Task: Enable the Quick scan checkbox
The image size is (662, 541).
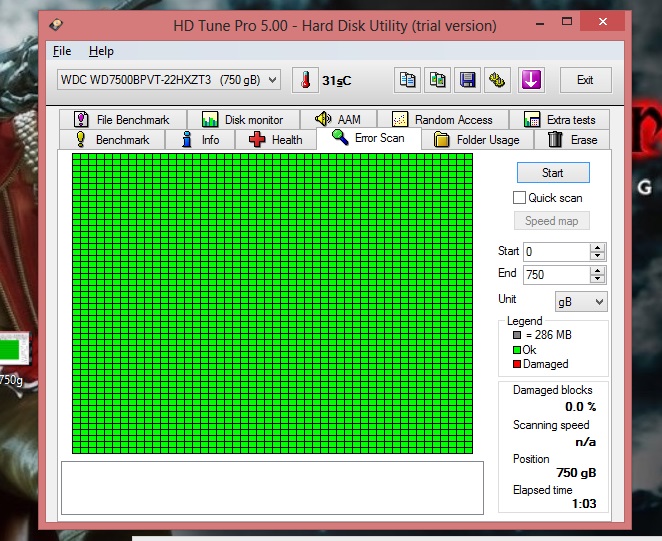Action: [520, 198]
